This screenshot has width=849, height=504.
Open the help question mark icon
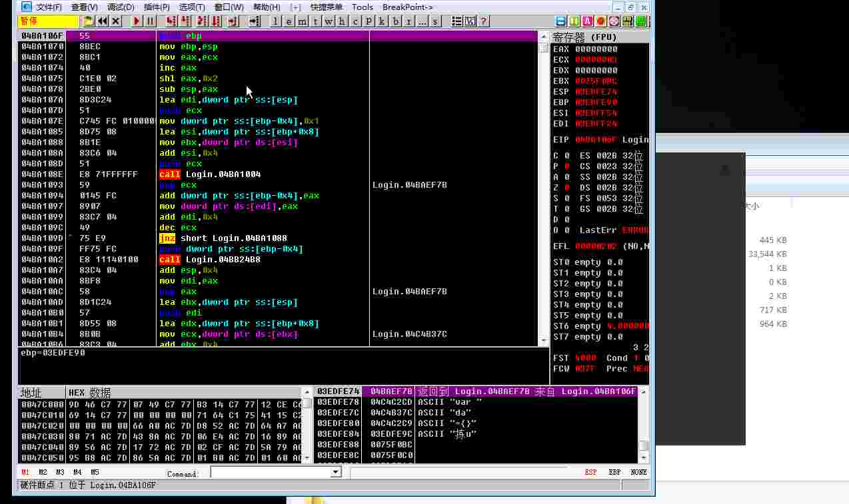coord(484,21)
